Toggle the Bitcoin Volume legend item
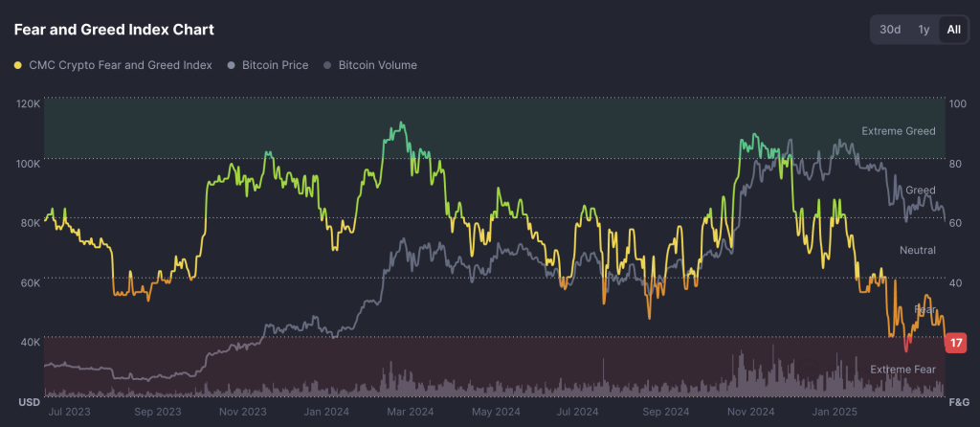 (x=370, y=65)
